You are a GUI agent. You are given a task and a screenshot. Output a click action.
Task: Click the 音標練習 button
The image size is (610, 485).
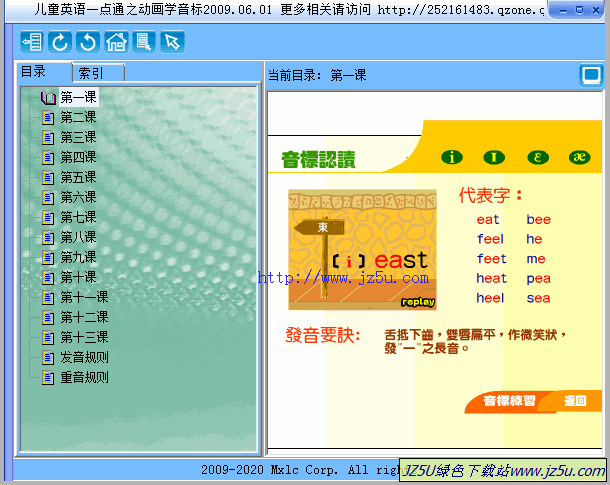coord(508,401)
